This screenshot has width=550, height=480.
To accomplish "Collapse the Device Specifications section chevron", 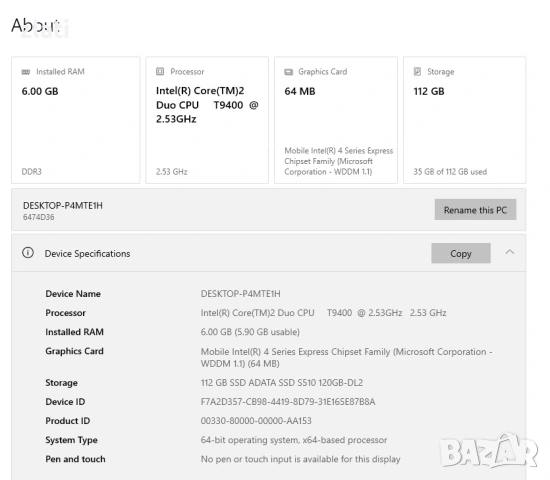I will (x=510, y=252).
